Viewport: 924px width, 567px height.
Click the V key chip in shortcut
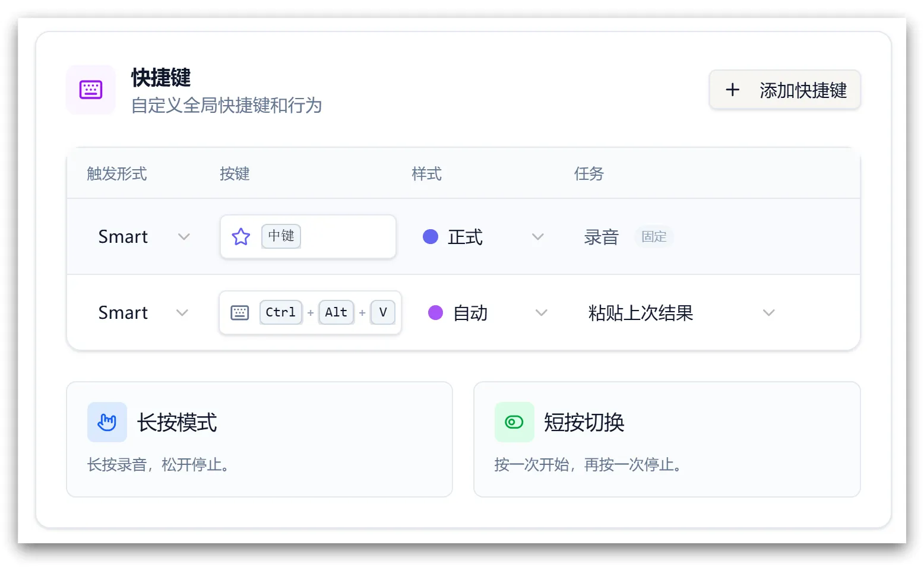(x=383, y=312)
